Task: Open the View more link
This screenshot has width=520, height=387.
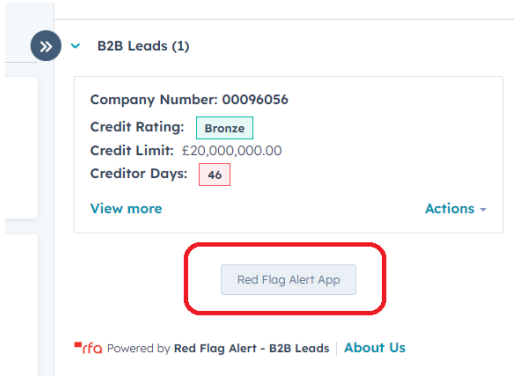Action: [126, 209]
